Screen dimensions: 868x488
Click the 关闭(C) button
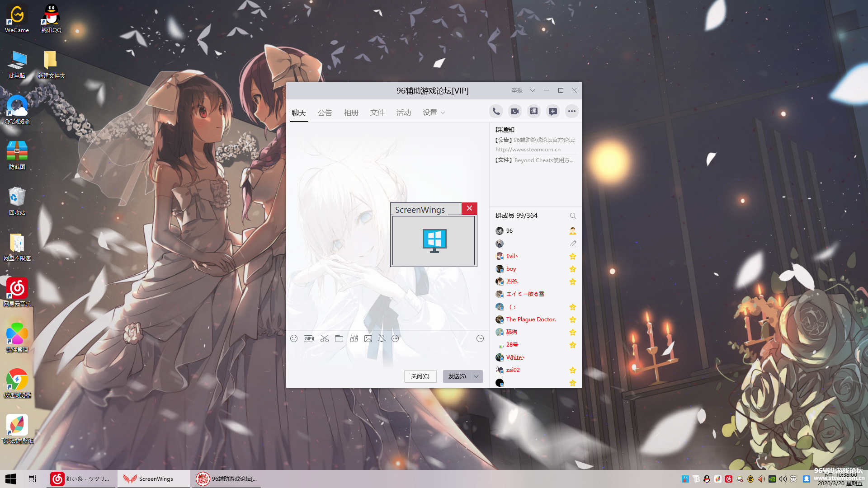420,376
